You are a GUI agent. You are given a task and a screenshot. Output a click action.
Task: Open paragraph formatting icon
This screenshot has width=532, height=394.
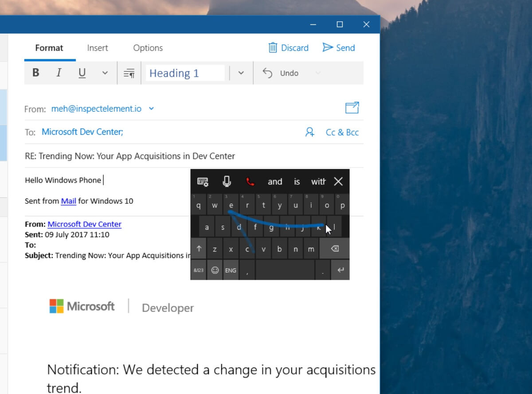click(129, 73)
